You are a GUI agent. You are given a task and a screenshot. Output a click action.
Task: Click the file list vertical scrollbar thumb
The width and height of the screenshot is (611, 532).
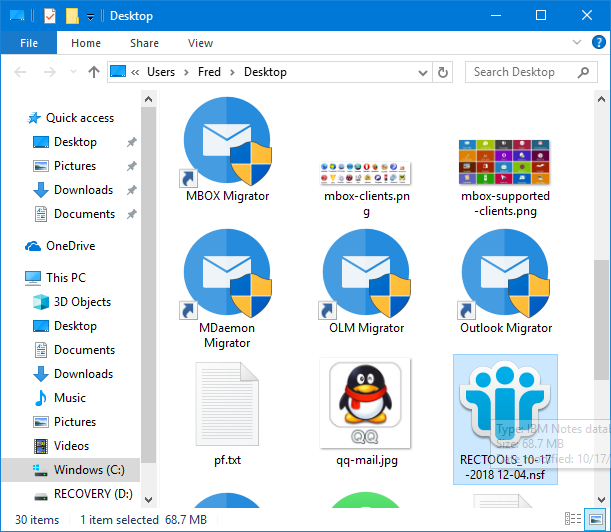pos(601,320)
